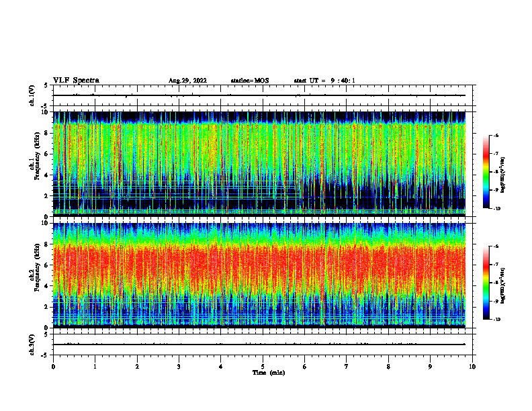The width and height of the screenshot is (532, 411).
Task: Click the "ch.3(V)" axis label
Action: coord(32,345)
